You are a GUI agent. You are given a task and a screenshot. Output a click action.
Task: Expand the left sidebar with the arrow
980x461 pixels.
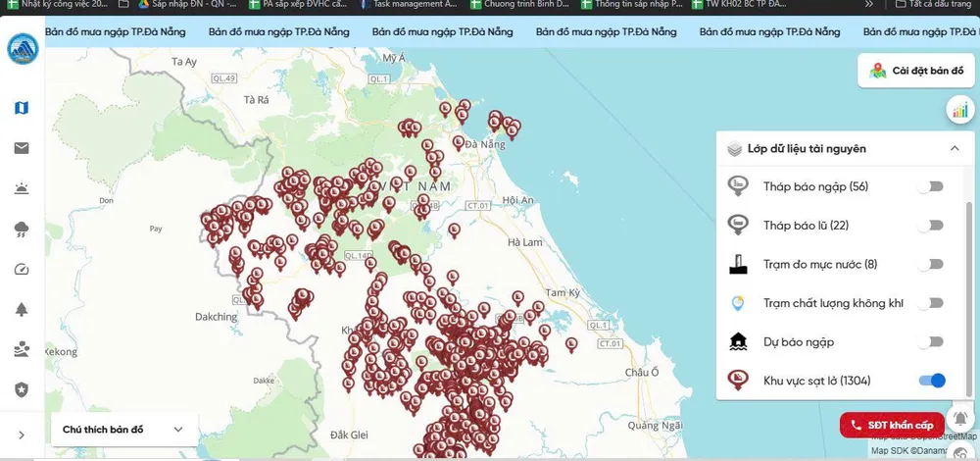coord(22,435)
